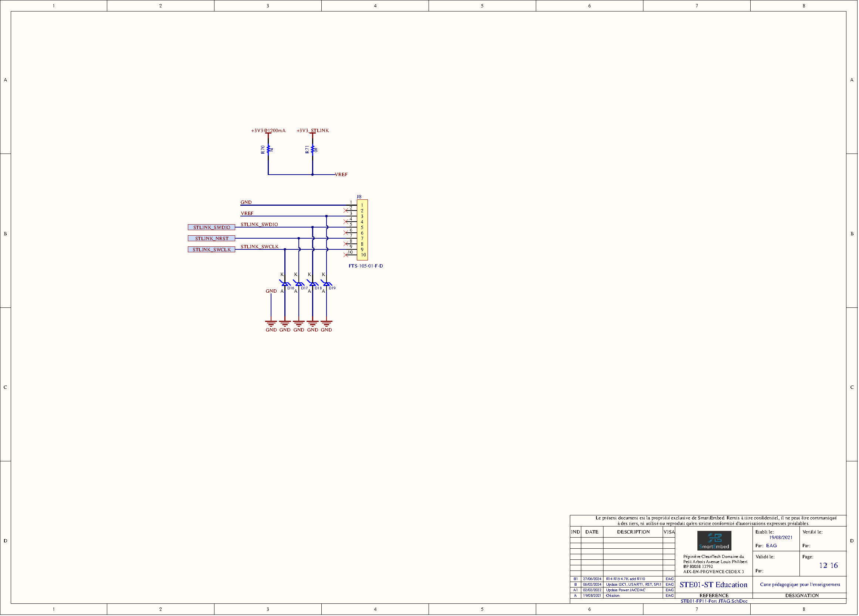Click the leftmost GND ground symbol
859x616 pixels.
tap(271, 323)
